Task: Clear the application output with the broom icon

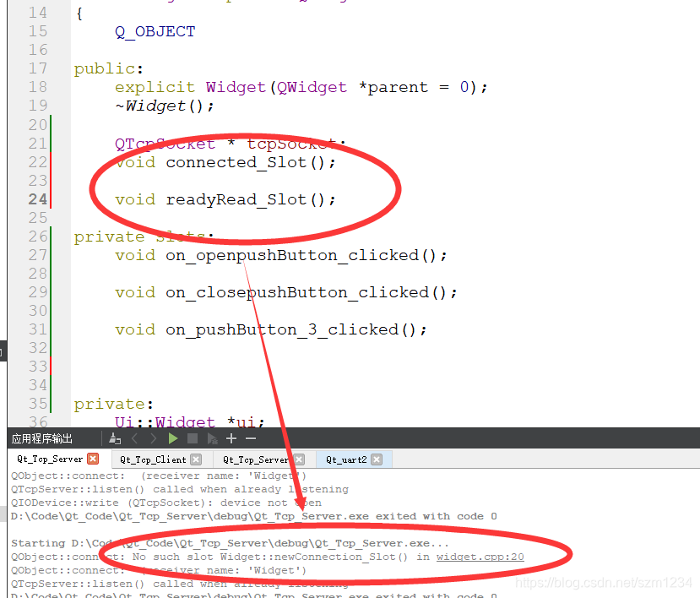Action: [115, 438]
